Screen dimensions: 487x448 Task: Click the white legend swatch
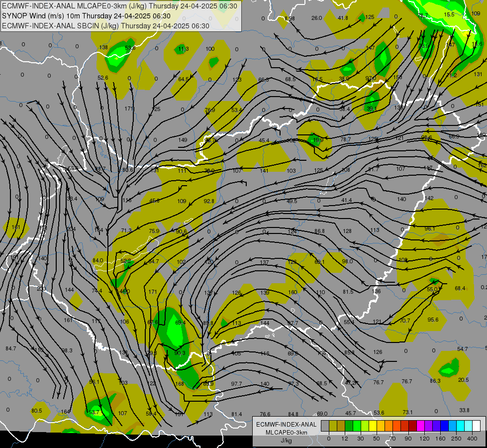click(477, 426)
